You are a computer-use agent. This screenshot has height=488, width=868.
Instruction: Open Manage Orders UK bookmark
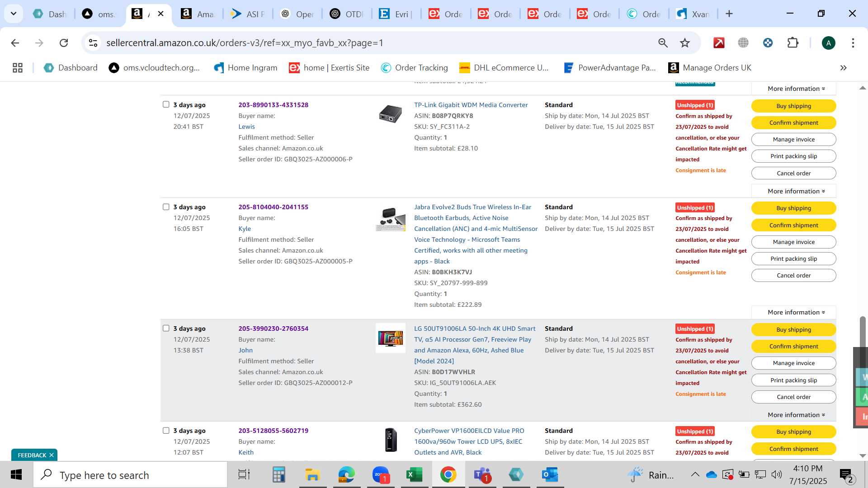pyautogui.click(x=710, y=68)
